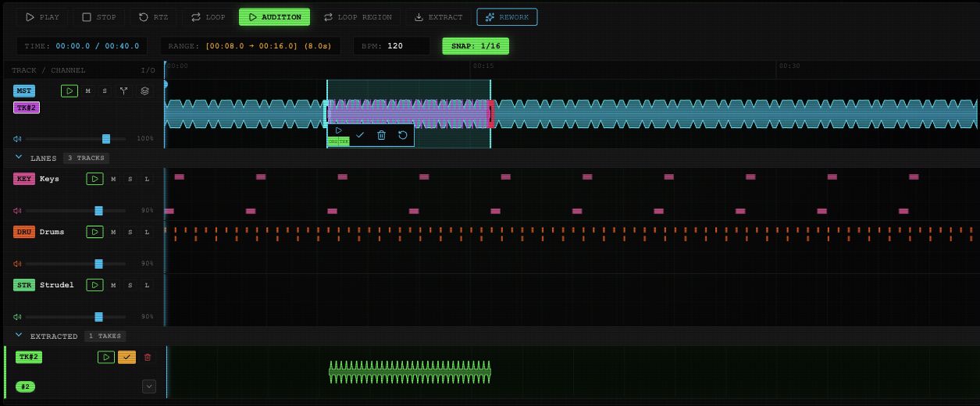
Task: Toggle the L button on Drums lane
Action: click(147, 232)
